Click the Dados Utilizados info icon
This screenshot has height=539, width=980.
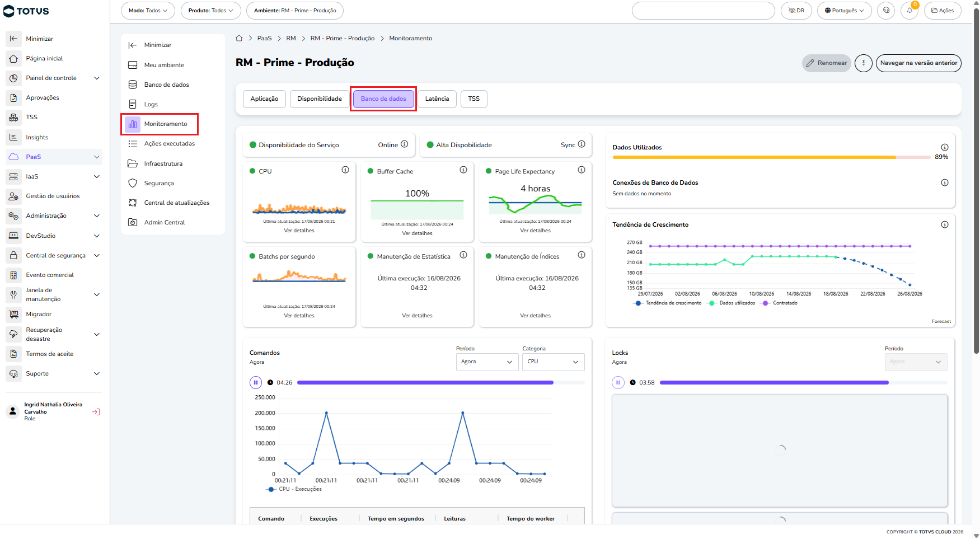coord(945,147)
